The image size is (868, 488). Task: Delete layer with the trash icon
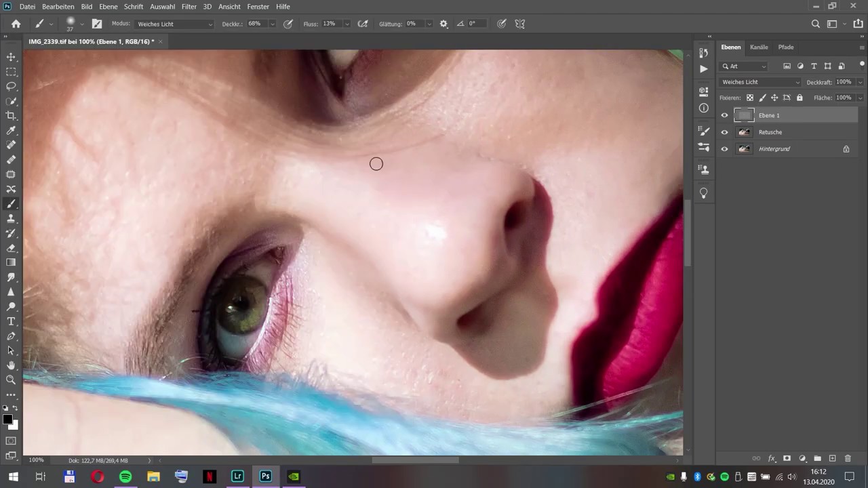(848, 459)
